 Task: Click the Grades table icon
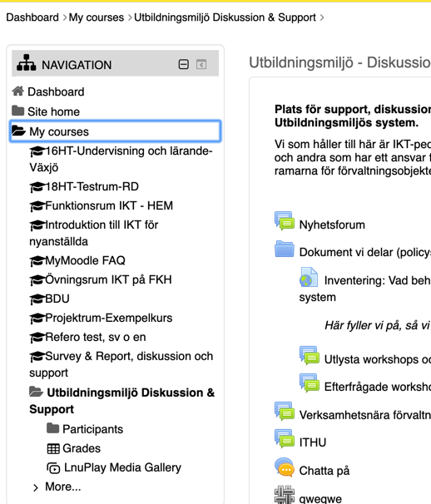click(53, 448)
